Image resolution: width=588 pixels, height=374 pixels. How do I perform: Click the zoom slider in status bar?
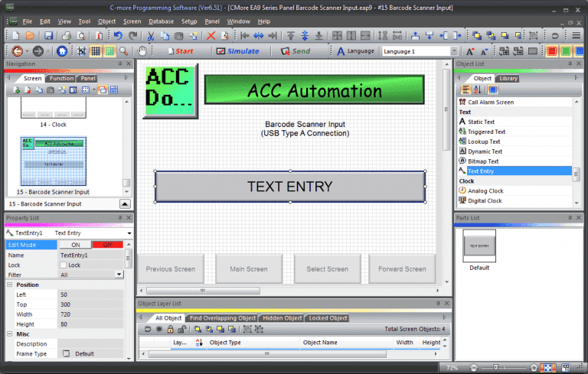pyautogui.click(x=495, y=368)
